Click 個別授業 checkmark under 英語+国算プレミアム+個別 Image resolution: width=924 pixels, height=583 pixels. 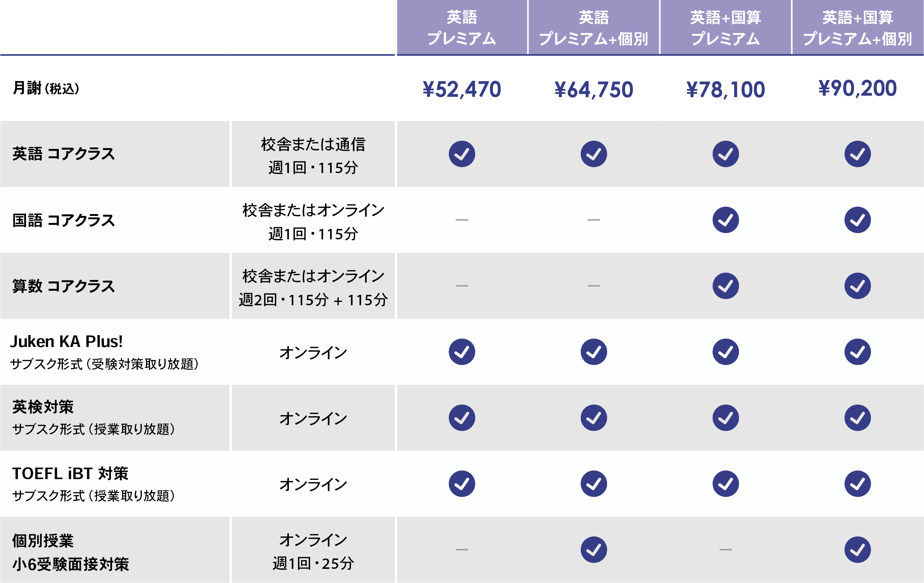[x=857, y=549]
